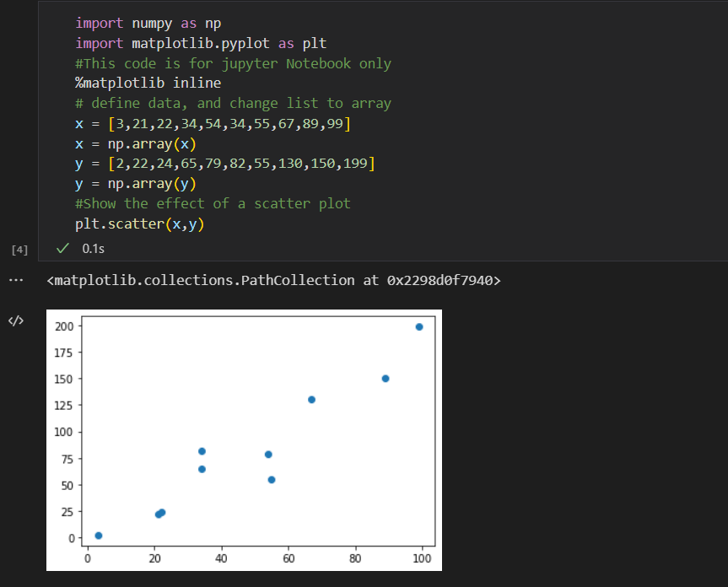Click the y-axis tick label 100
Viewport: 728px width, 587px height.
click(x=63, y=432)
